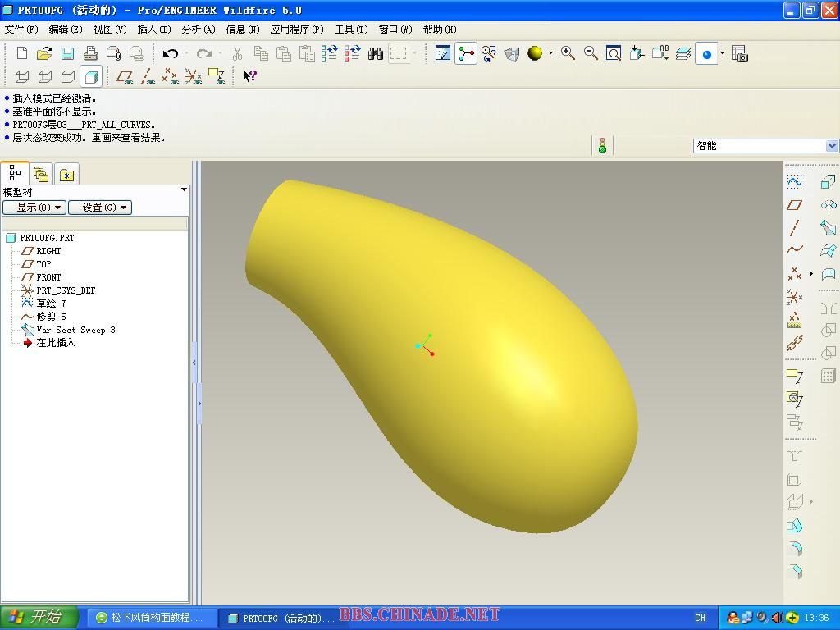
Task: Click the Undo arrow icon
Action: coord(170,54)
